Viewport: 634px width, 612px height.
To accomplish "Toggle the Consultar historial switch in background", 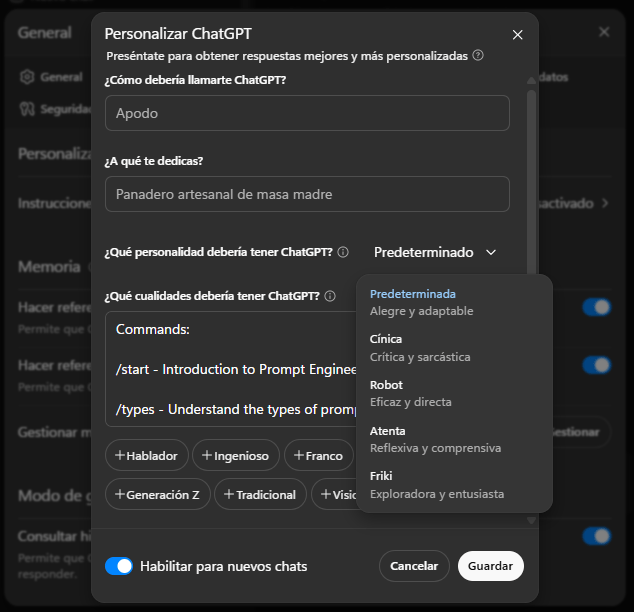I will (597, 536).
